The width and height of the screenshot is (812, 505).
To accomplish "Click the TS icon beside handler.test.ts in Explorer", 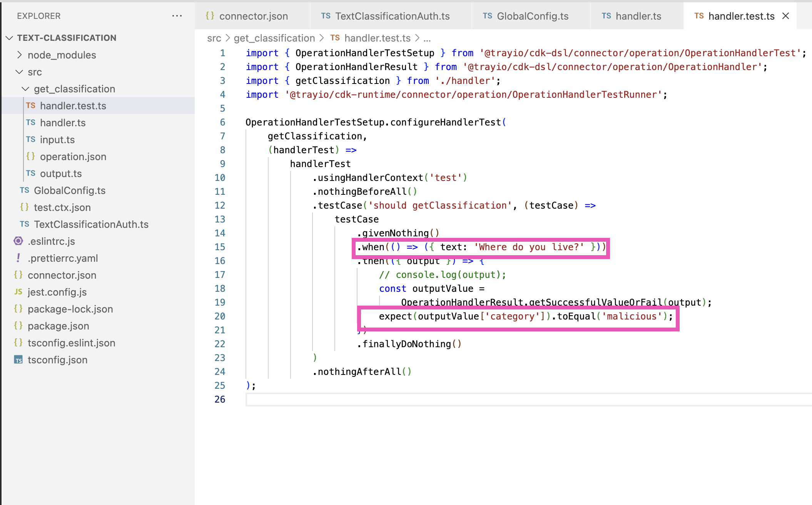I will pos(31,105).
